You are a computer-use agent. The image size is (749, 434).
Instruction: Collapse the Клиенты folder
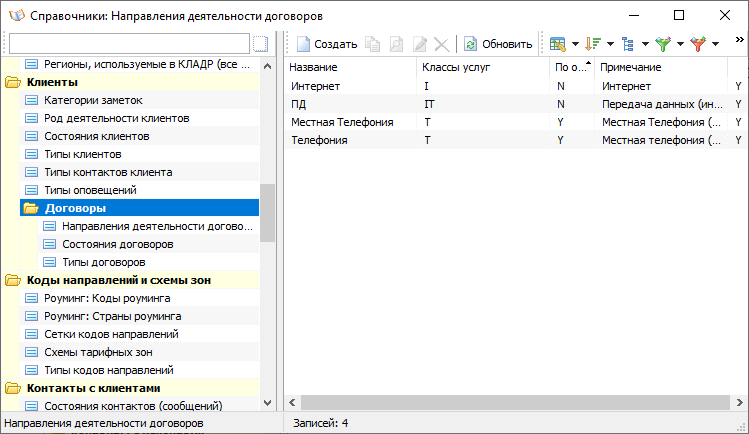coord(13,82)
